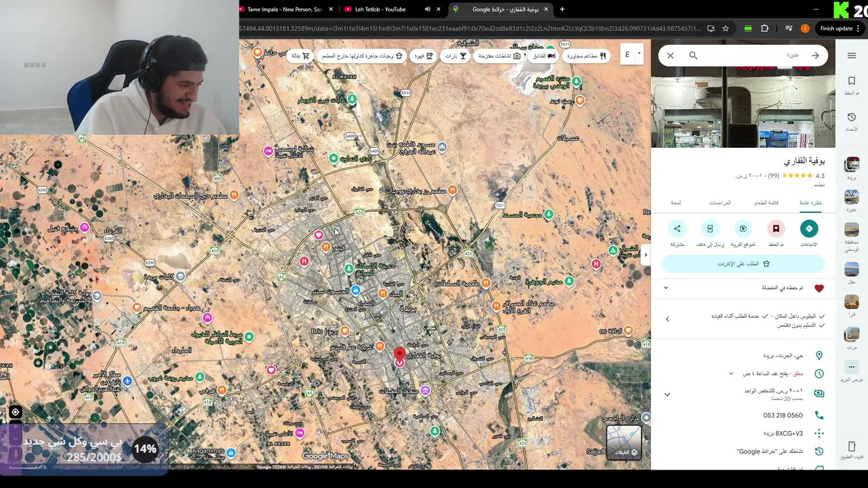Open the storefront photo of the restaurant
This screenshot has height=488, width=868.
click(x=743, y=108)
